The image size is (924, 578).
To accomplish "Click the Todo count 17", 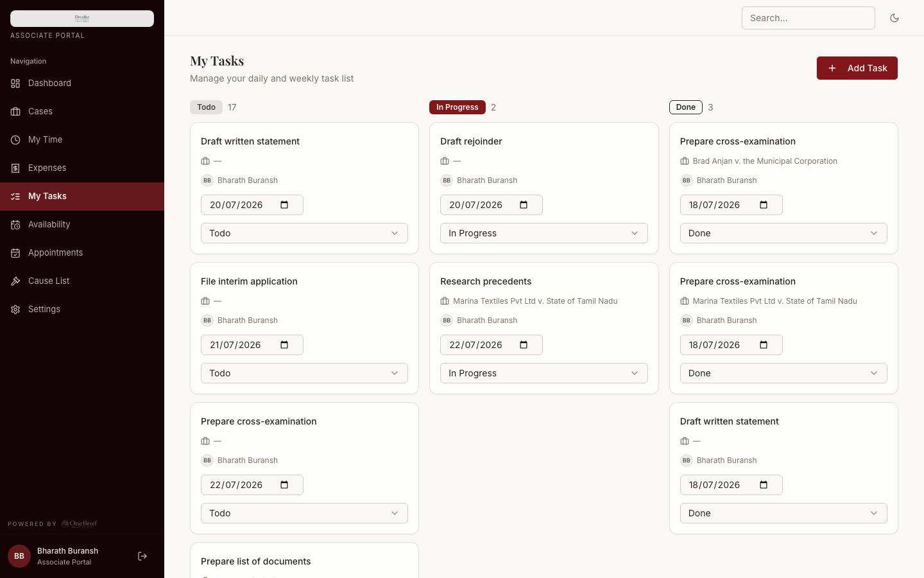I will (232, 107).
